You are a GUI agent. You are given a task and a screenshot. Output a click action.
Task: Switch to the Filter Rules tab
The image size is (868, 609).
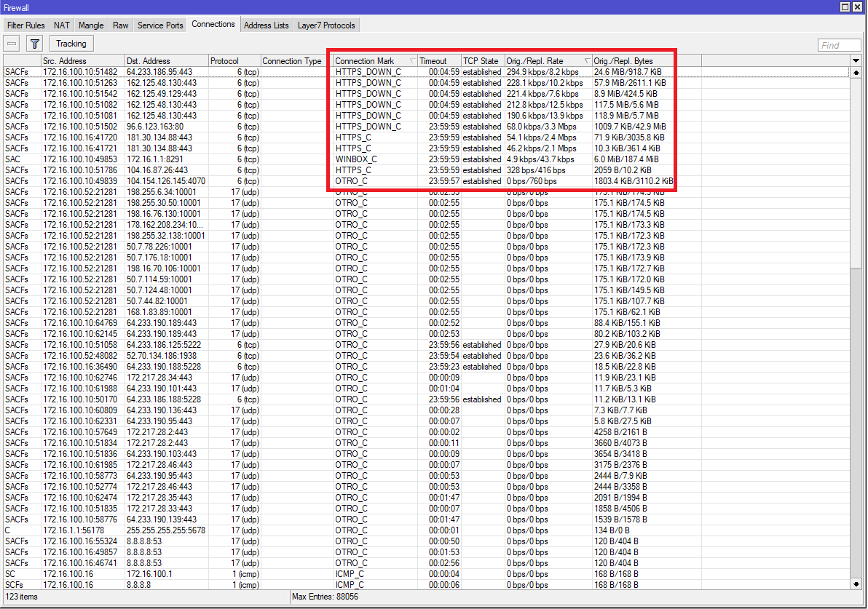click(x=25, y=25)
